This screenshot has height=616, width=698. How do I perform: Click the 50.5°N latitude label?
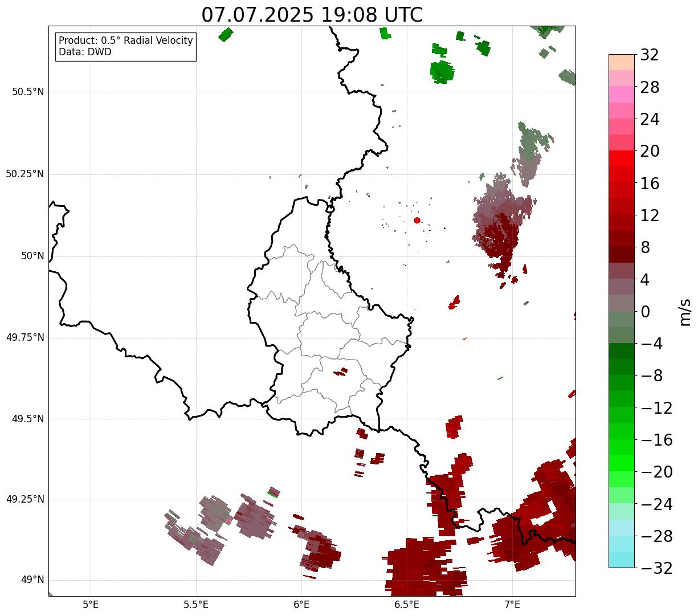click(28, 92)
